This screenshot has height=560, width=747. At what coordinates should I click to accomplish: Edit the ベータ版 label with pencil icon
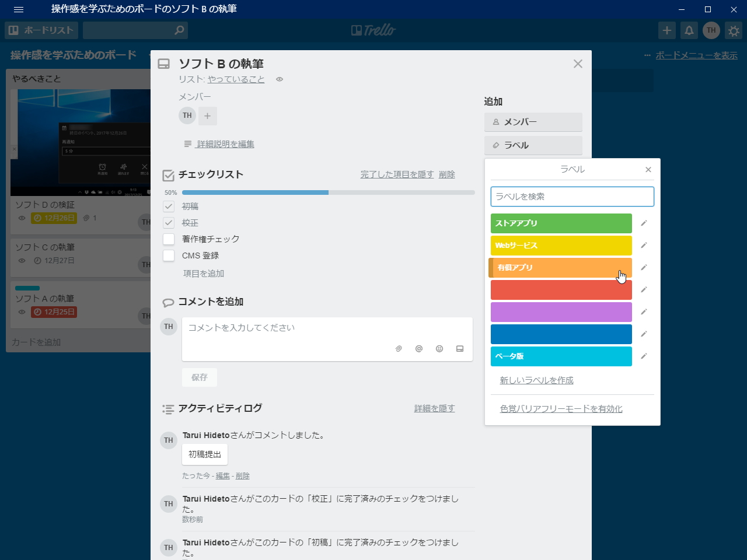[x=644, y=356]
